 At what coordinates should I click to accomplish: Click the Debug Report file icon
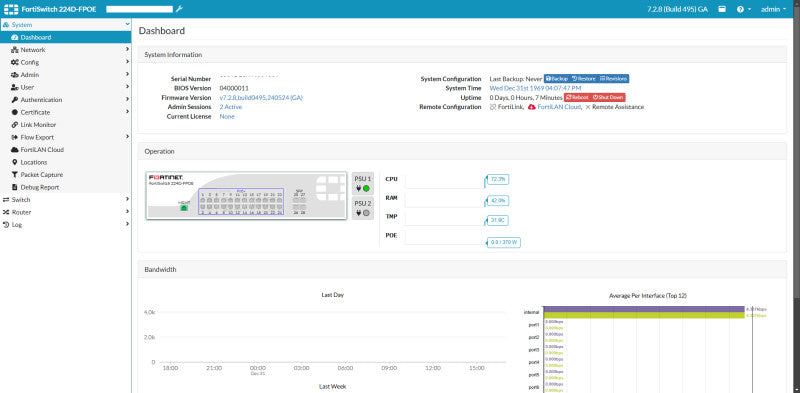15,187
